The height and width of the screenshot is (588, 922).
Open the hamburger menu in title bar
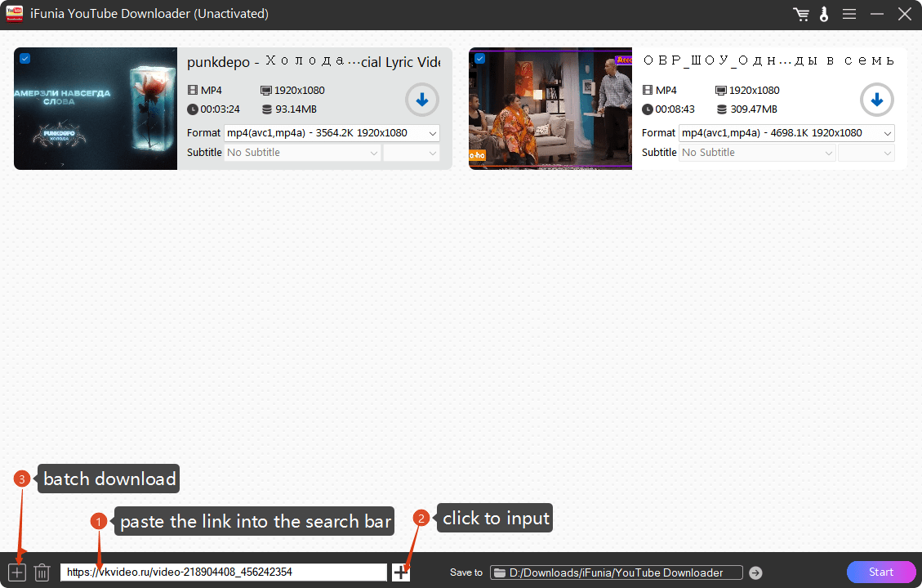(849, 14)
